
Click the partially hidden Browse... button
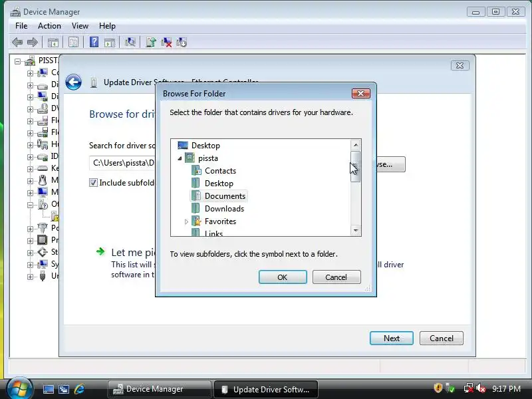tap(391, 164)
